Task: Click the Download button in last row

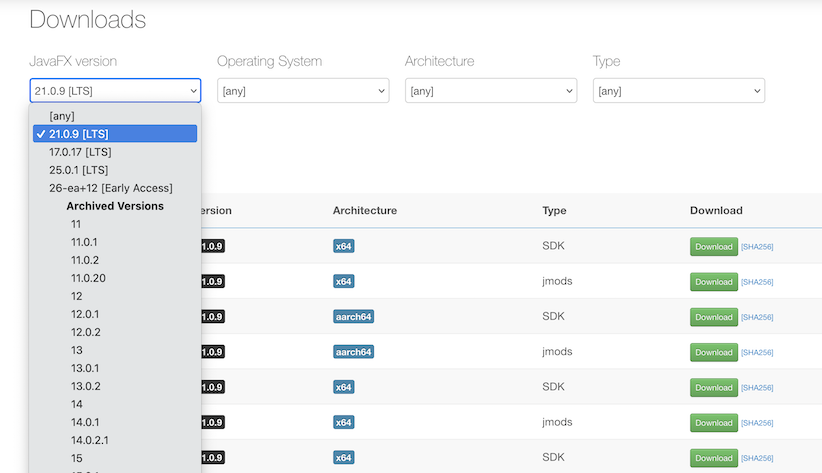Action: pos(713,458)
